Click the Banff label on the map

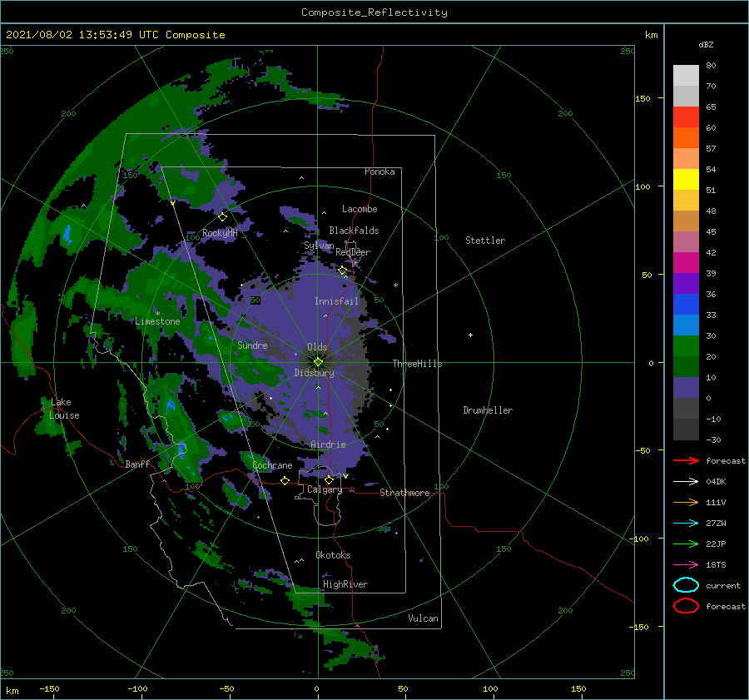137,464
